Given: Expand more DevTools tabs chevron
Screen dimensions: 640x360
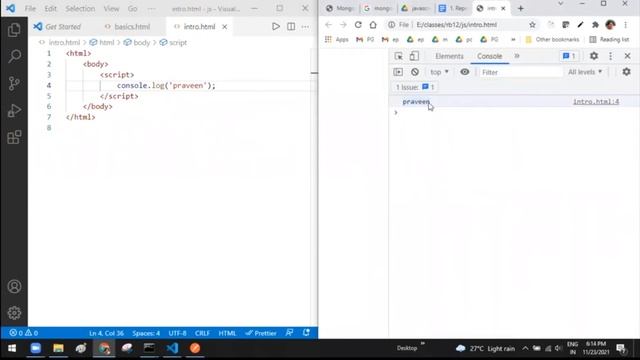Looking at the screenshot, I should pos(517,56).
